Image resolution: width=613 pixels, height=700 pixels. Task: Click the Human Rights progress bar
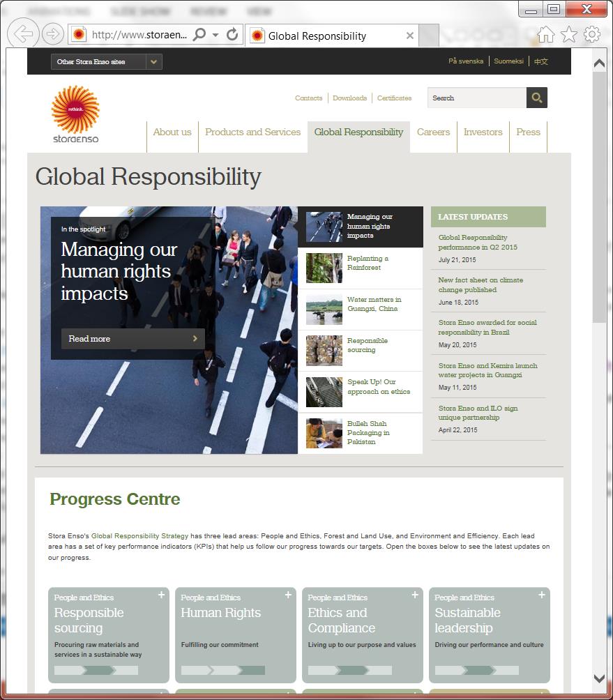[222, 670]
